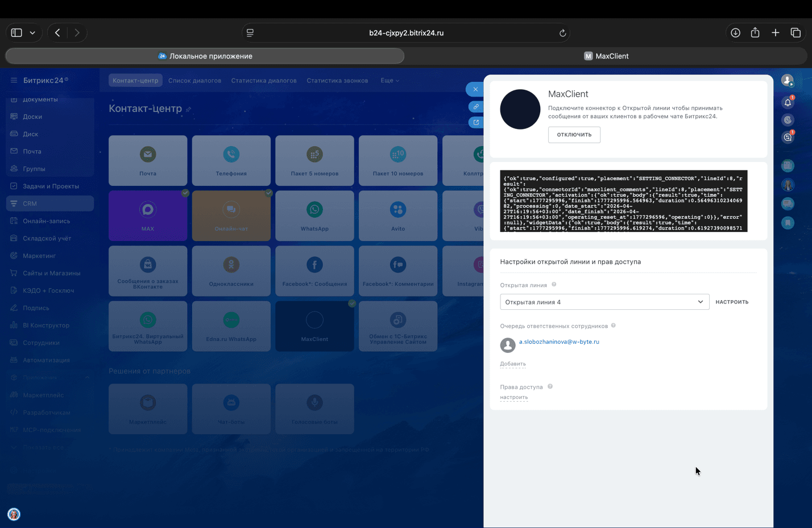The width and height of the screenshot is (812, 528).
Task: Open Safari downloads icon
Action: [x=735, y=33]
